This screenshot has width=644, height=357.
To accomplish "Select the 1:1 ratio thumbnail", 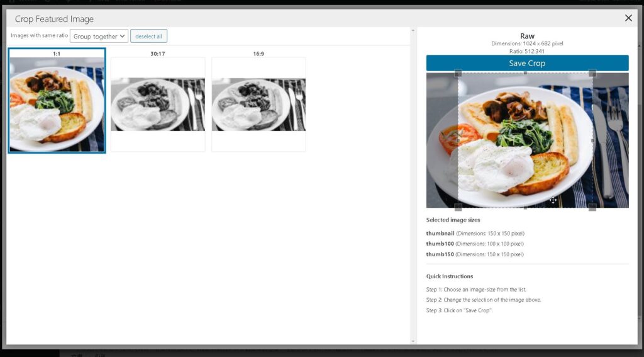I will [x=57, y=104].
